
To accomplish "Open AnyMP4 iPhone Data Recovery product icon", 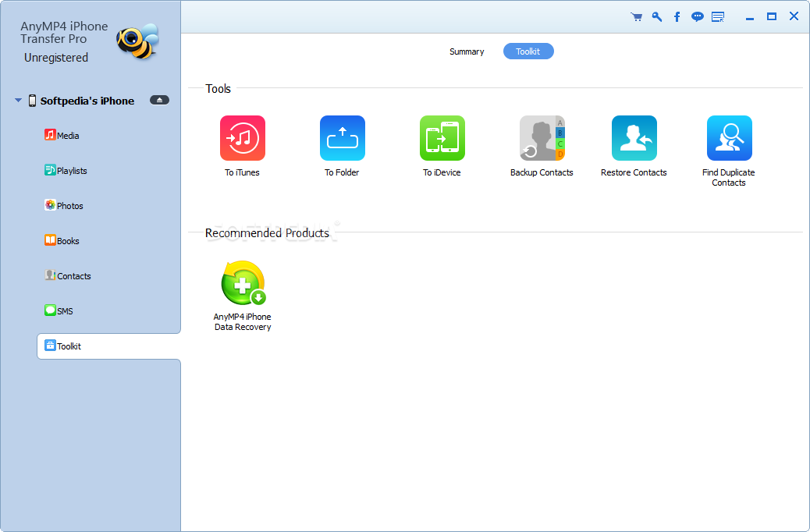I will 243,283.
